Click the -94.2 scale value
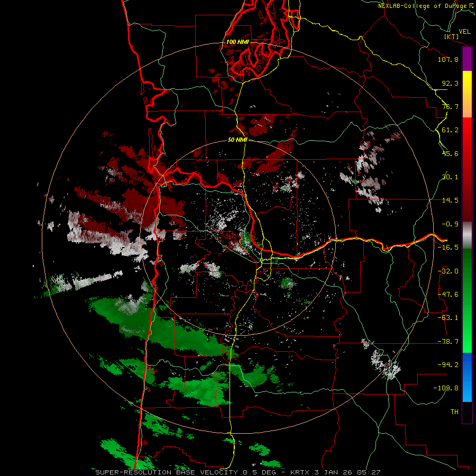 click(448, 364)
